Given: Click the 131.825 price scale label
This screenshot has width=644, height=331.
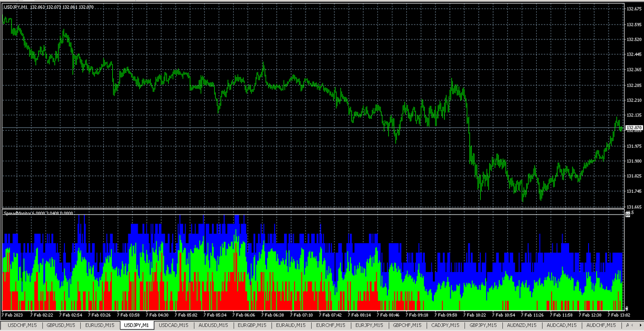Looking at the screenshot, I should coord(634,176).
